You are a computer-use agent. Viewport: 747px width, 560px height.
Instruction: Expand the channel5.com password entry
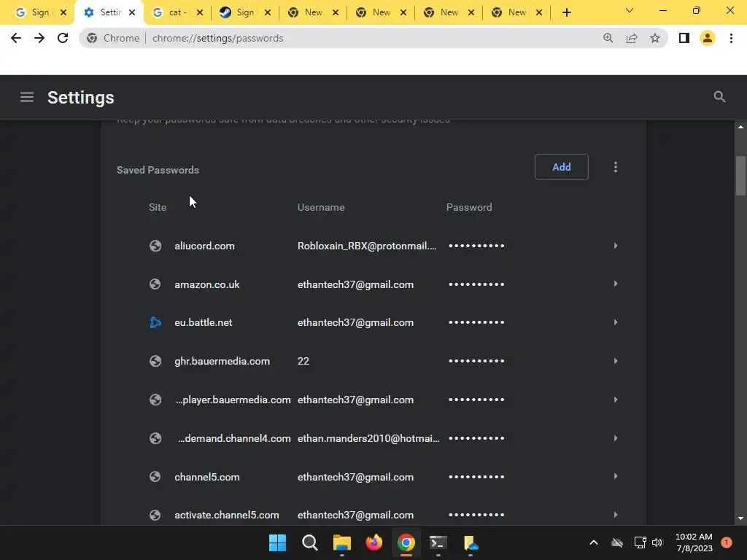tap(616, 476)
